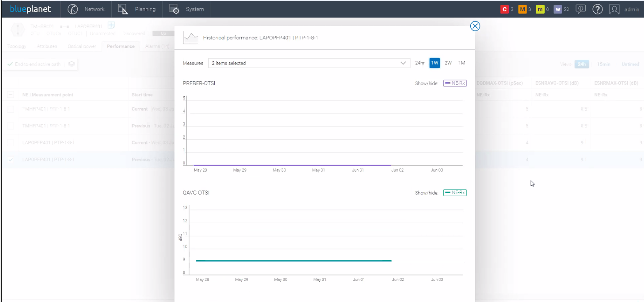Screen dimensions: 644x302
Task: Switch to the Optical power tab
Action: (x=82, y=46)
